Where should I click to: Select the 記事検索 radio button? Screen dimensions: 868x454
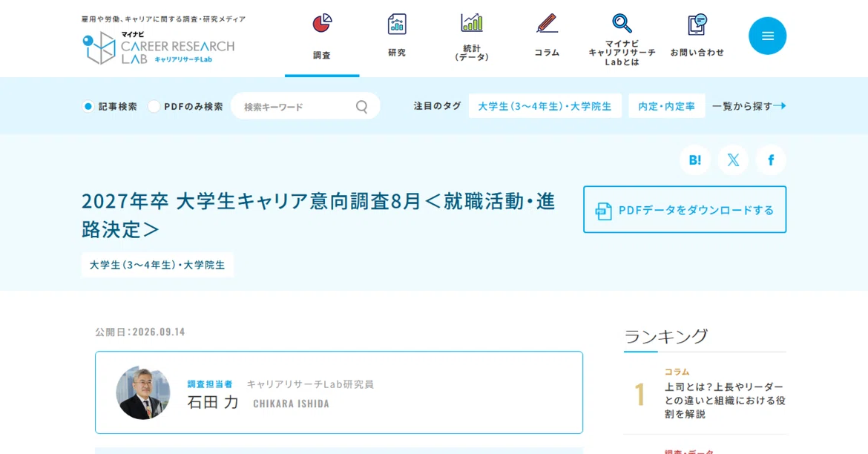point(88,106)
